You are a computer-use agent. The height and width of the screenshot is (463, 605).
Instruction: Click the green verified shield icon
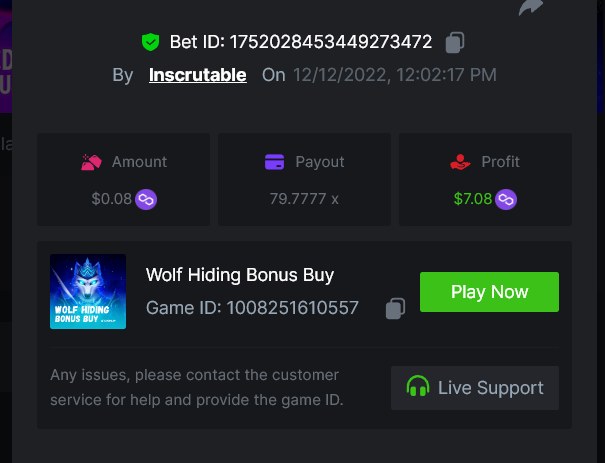(x=150, y=42)
